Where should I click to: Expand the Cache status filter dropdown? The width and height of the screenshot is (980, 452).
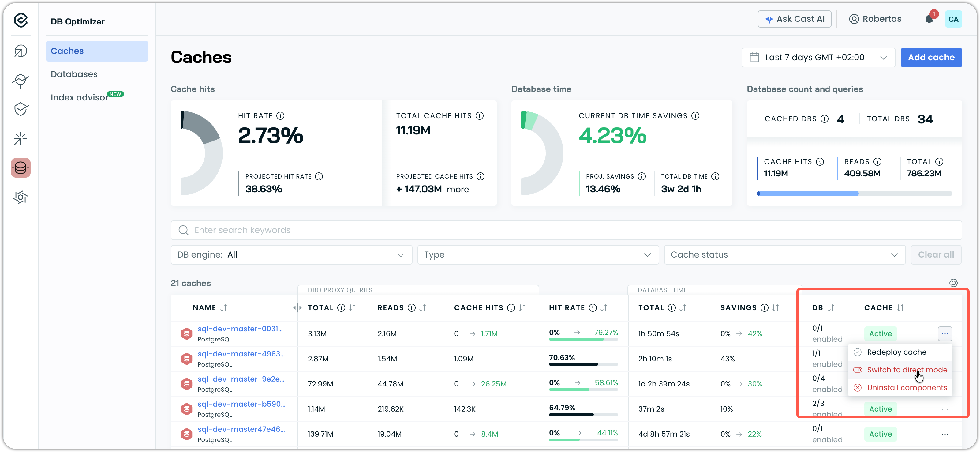coord(784,255)
